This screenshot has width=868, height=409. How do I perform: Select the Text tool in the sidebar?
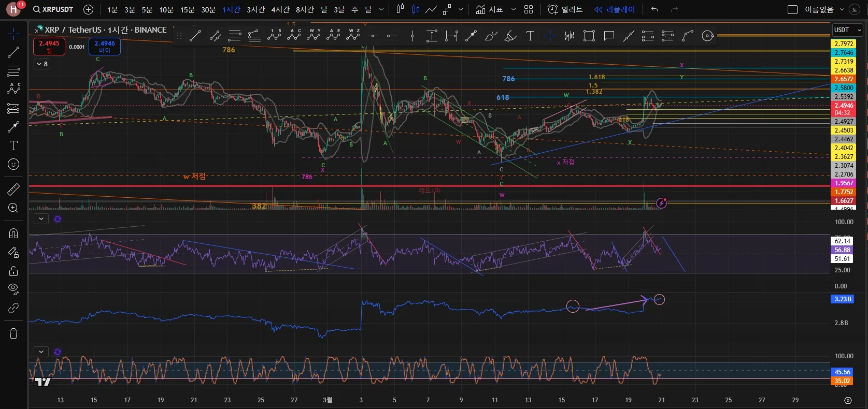point(13,145)
